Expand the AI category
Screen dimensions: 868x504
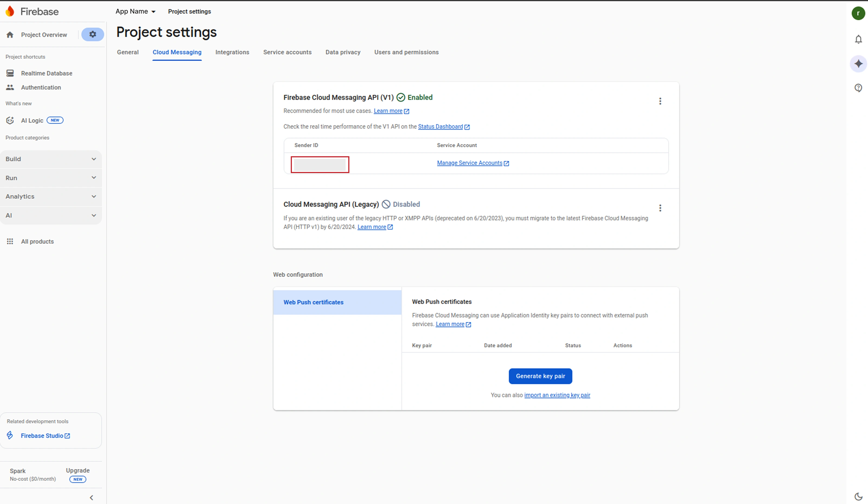(51, 216)
